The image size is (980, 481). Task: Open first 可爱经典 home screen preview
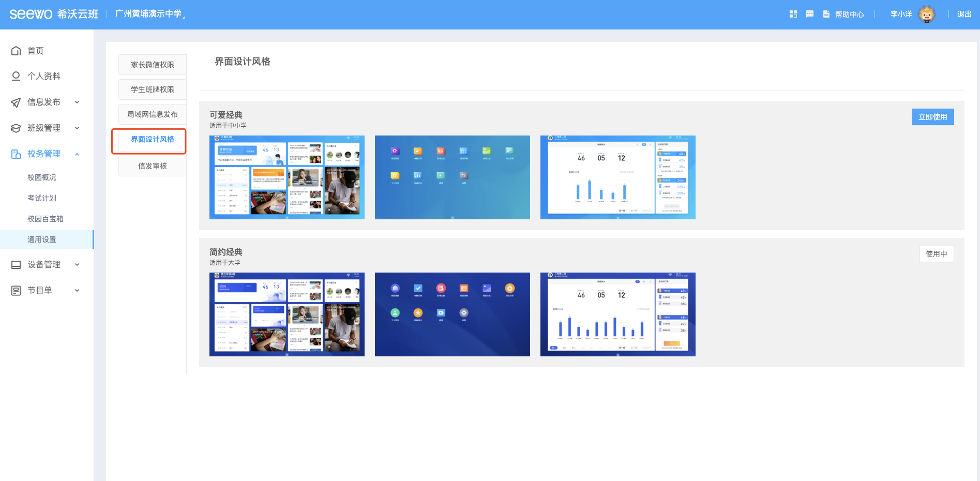[x=287, y=177]
